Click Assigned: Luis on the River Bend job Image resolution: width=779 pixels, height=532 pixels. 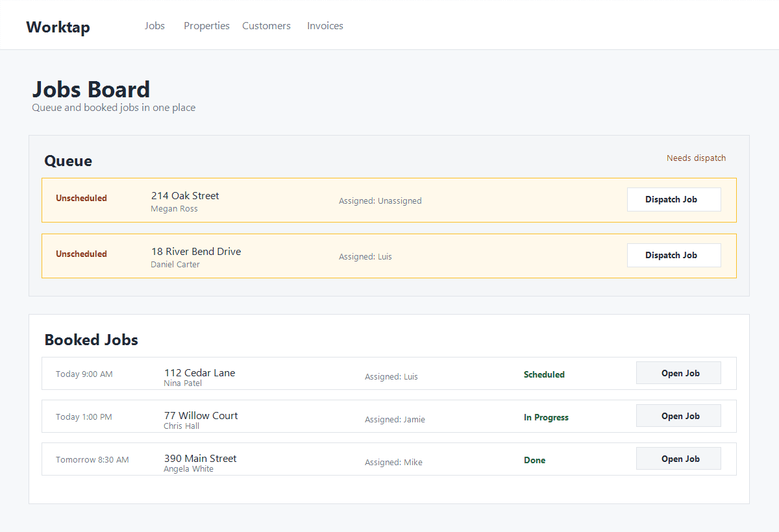[x=365, y=256]
